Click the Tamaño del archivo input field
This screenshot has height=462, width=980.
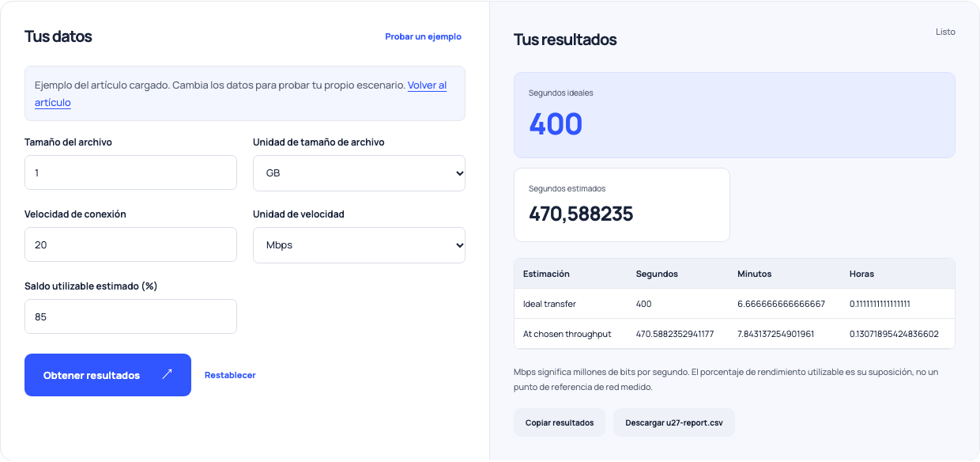[x=130, y=172]
